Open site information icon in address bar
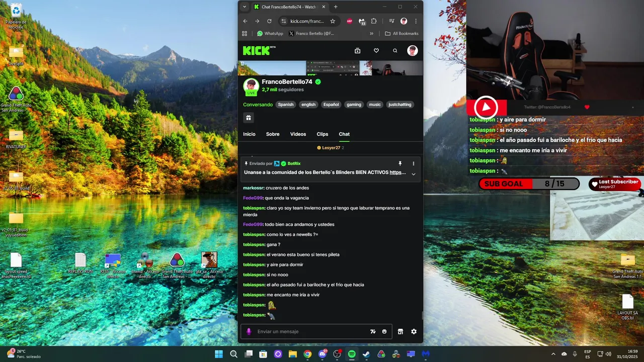Image resolution: width=644 pixels, height=362 pixels. tap(283, 21)
